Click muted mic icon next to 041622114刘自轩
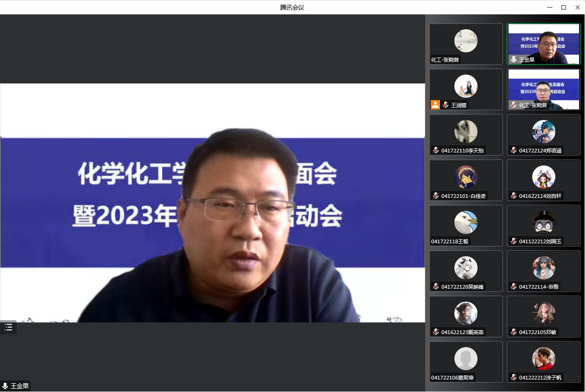This screenshot has width=585, height=392. 513,196
